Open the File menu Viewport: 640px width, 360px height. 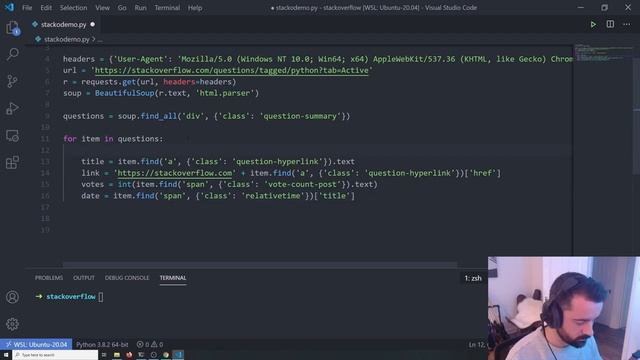pyautogui.click(x=27, y=8)
